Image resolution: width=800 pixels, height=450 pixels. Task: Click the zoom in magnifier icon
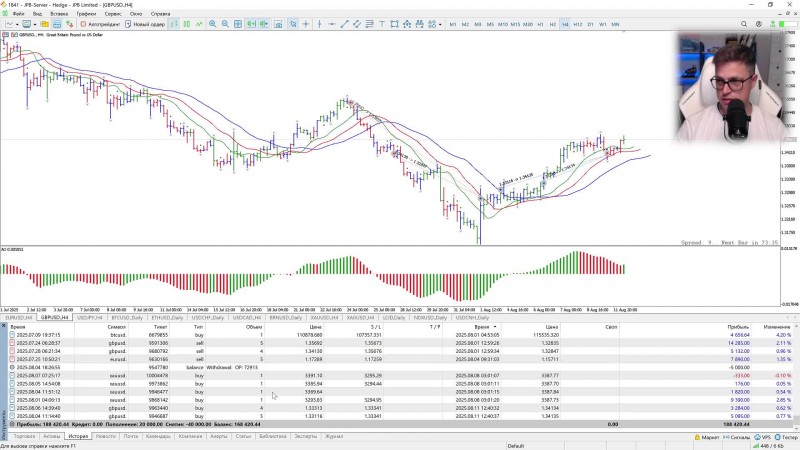click(212, 24)
